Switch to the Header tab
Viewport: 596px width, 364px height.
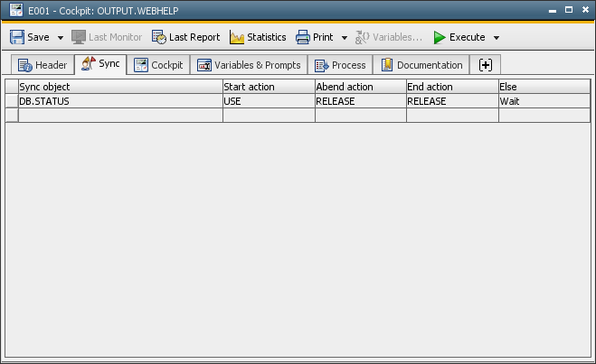(x=43, y=65)
